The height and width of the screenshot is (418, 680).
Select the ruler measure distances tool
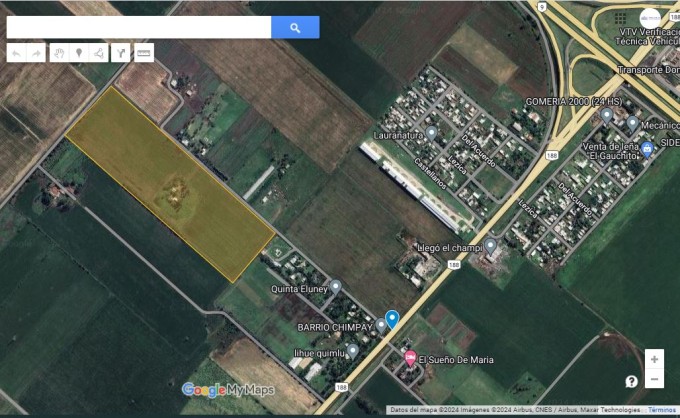tap(144, 53)
